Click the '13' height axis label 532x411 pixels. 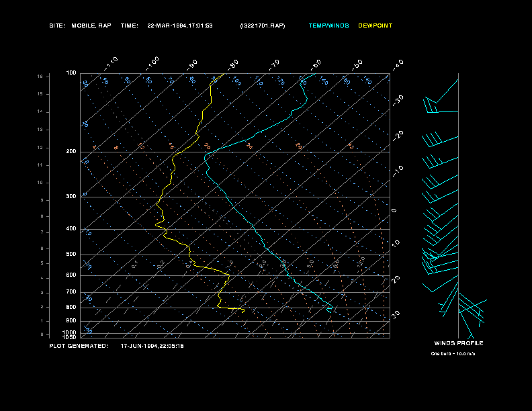(40, 130)
